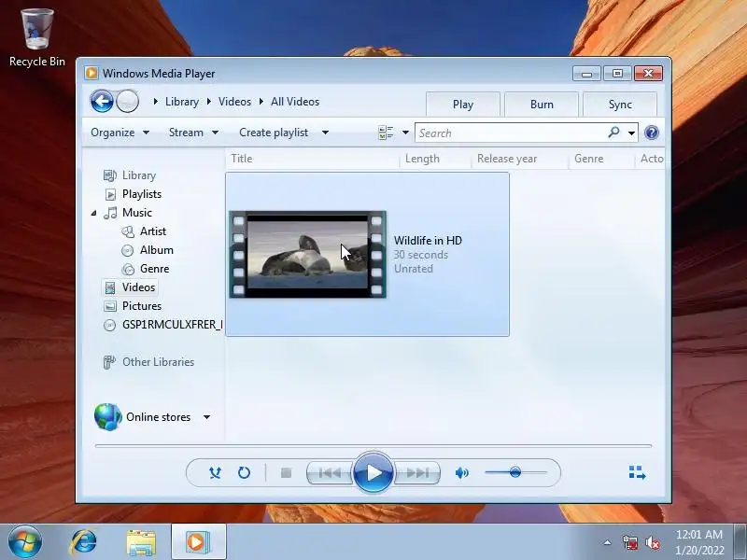Viewport: 747px width, 560px height.
Task: Click the Wildlife in HD thumbnail
Action: point(308,254)
